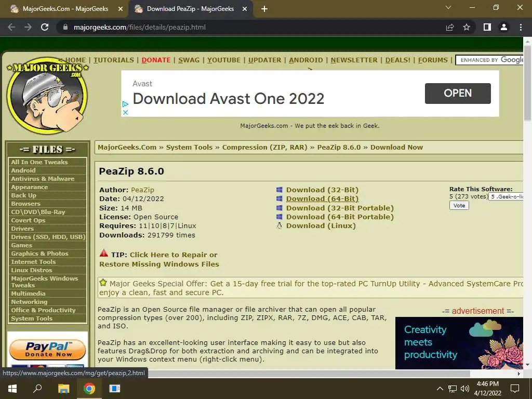
Task: Close the Download PeaZip tab
Action: (x=244, y=9)
